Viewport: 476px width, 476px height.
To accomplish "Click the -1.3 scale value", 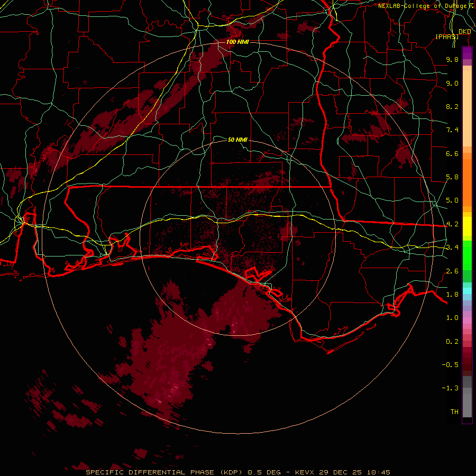I will (450, 388).
